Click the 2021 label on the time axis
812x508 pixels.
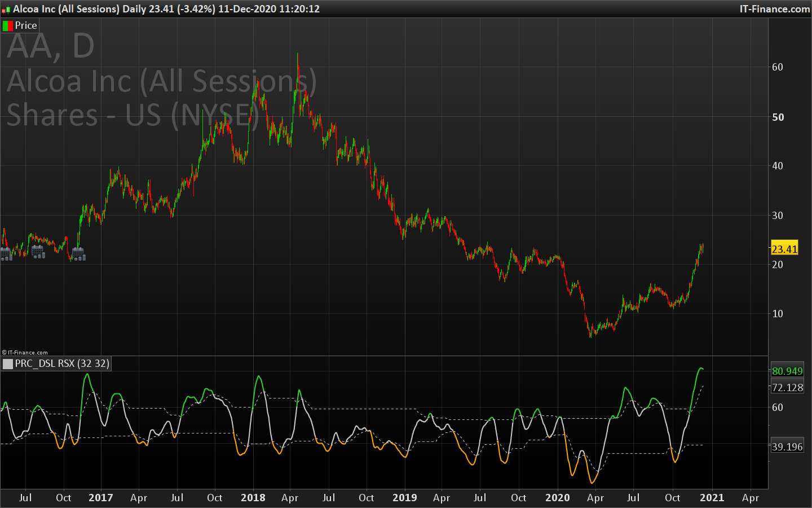[x=712, y=498]
